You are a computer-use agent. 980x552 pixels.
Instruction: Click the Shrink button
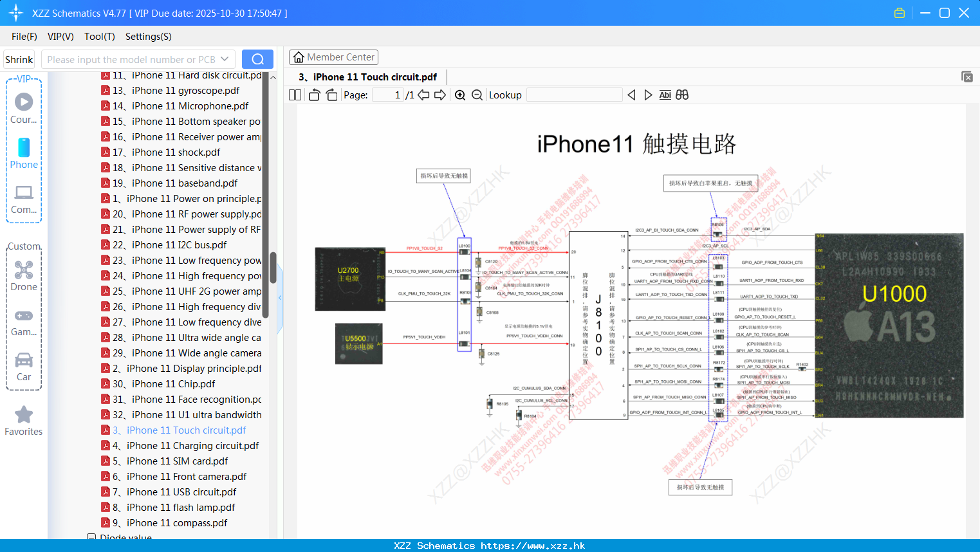(x=19, y=59)
